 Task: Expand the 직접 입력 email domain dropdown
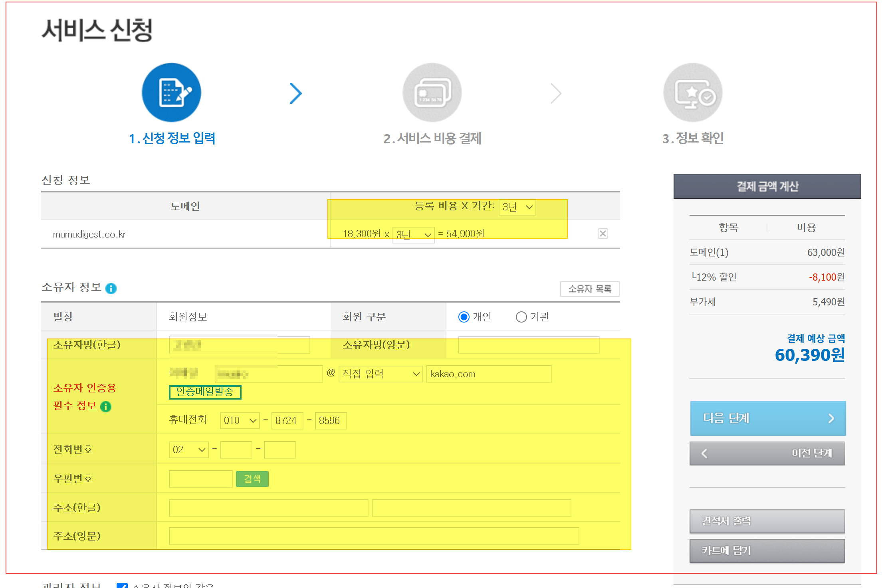point(381,374)
